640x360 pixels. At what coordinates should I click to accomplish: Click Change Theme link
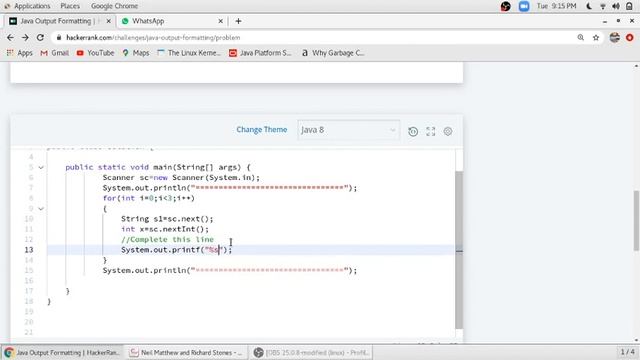[x=262, y=130]
